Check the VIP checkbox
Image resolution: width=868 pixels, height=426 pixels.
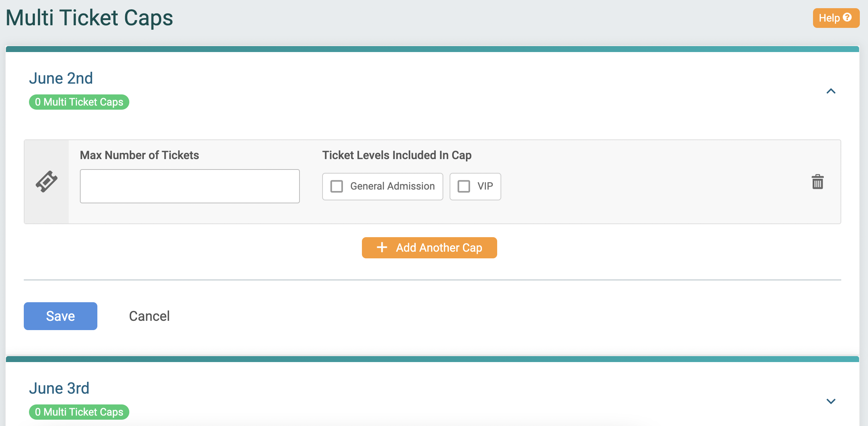pos(464,186)
